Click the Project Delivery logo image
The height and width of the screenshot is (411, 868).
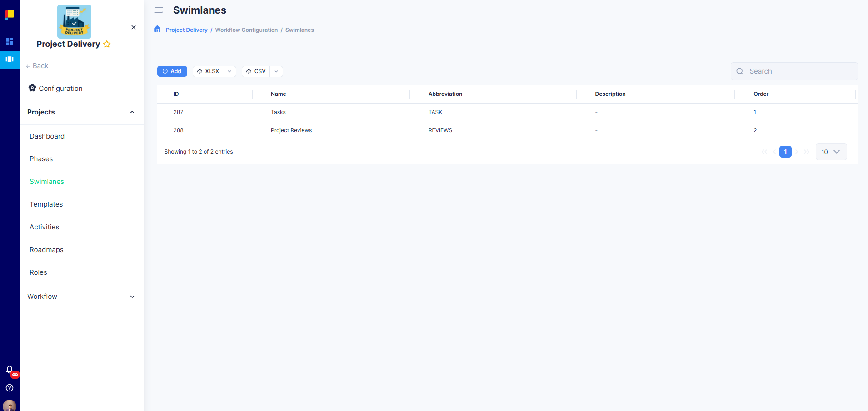click(x=74, y=21)
